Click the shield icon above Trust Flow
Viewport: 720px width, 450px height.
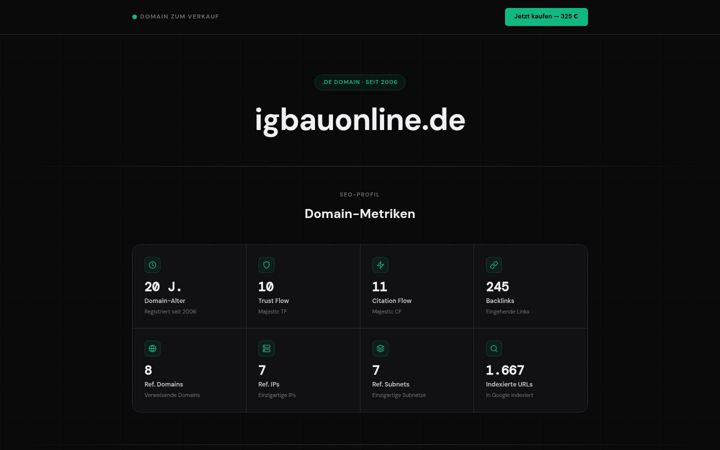point(266,265)
